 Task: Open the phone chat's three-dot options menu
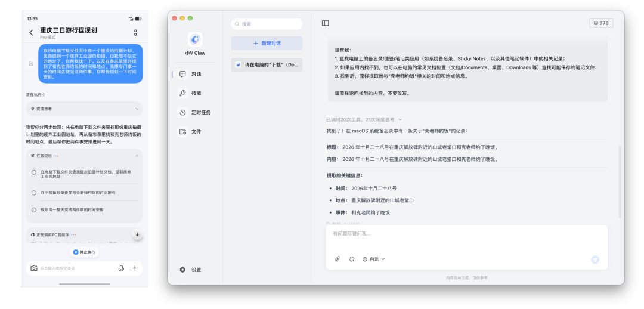click(x=135, y=32)
